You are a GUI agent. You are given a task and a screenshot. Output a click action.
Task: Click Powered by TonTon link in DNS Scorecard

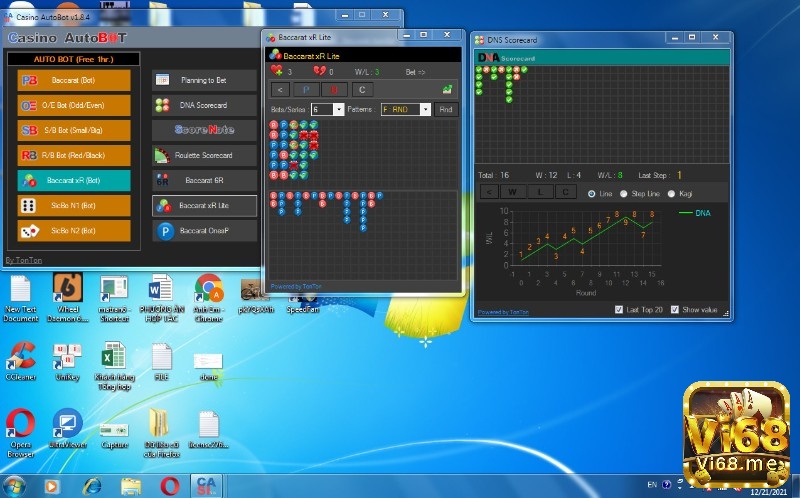tap(503, 312)
